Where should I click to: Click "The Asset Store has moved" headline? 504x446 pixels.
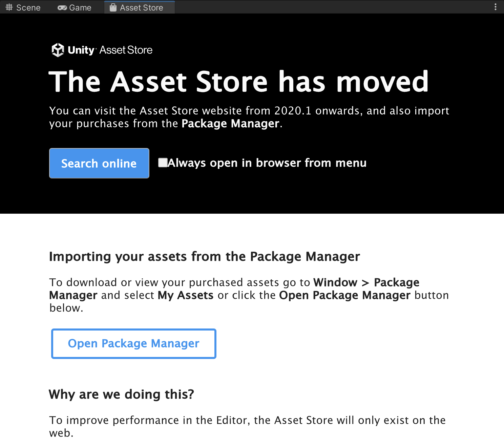pyautogui.click(x=238, y=82)
